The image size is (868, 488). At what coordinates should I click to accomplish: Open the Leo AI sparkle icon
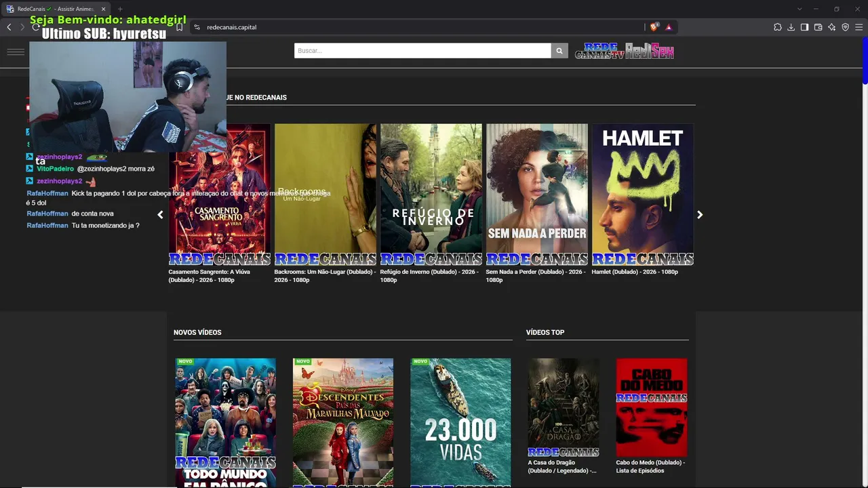(831, 27)
